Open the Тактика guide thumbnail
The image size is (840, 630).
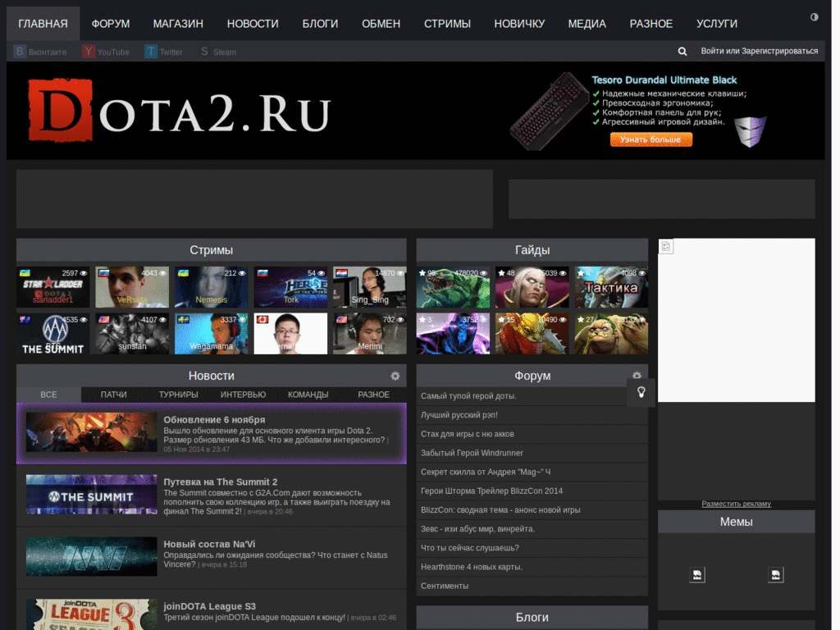pyautogui.click(x=611, y=287)
